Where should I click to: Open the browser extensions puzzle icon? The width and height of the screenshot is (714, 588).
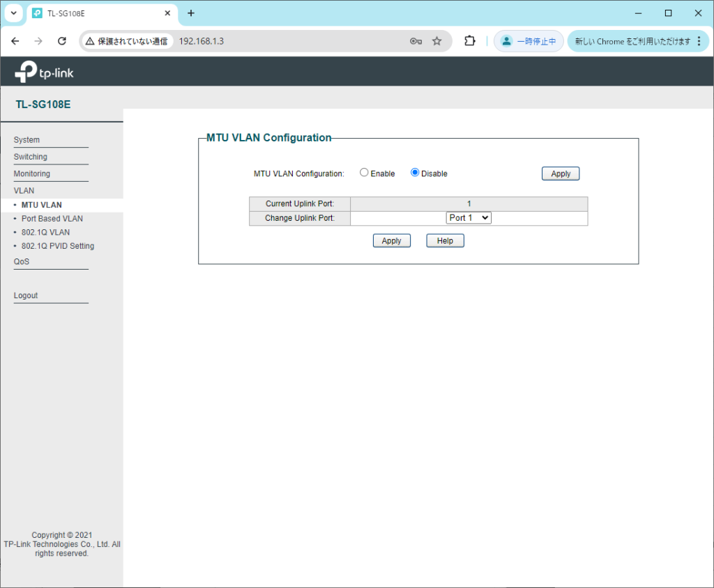470,41
